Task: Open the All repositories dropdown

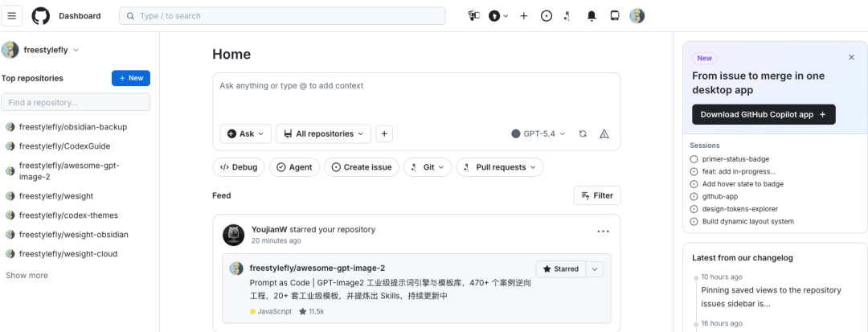Action: tap(324, 134)
